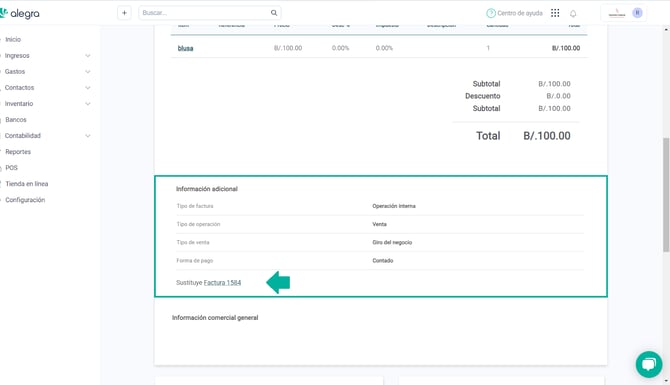Image resolution: width=670 pixels, height=385 pixels.
Task: Open Ingresos sidebar menu
Action: pos(17,56)
